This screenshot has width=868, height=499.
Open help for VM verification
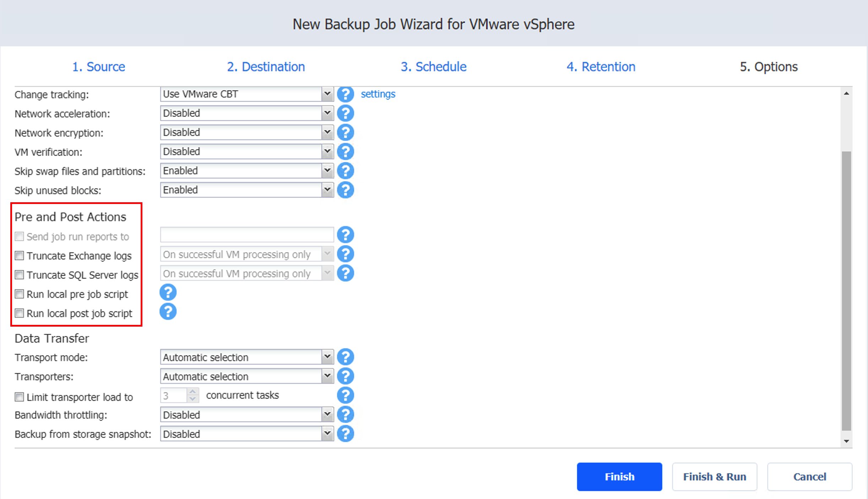point(345,152)
